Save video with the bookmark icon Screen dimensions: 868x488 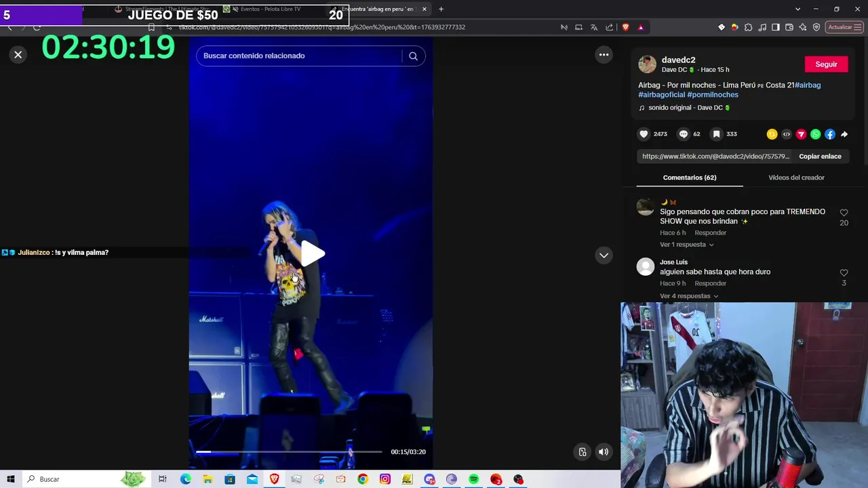click(716, 134)
